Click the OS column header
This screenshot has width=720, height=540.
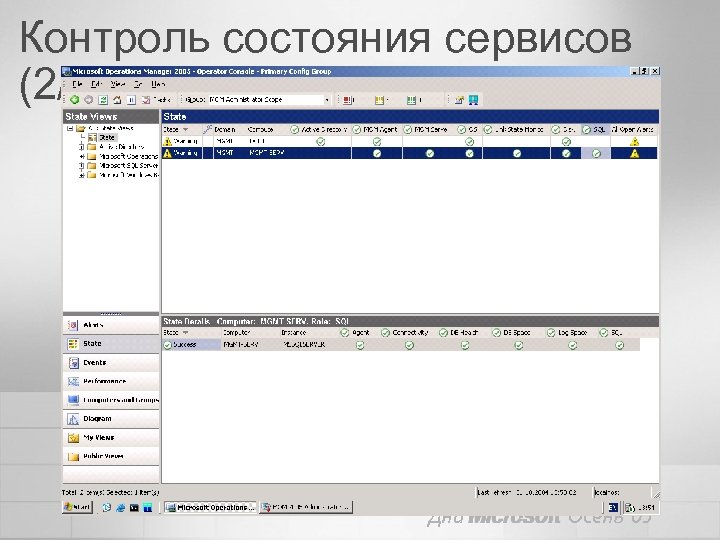pyautogui.click(x=469, y=129)
